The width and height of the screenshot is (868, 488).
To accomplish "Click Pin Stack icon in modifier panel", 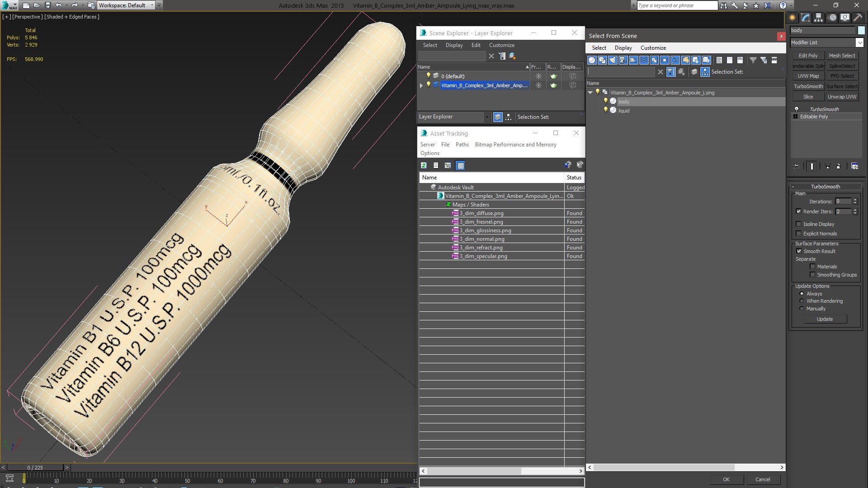I will click(796, 166).
